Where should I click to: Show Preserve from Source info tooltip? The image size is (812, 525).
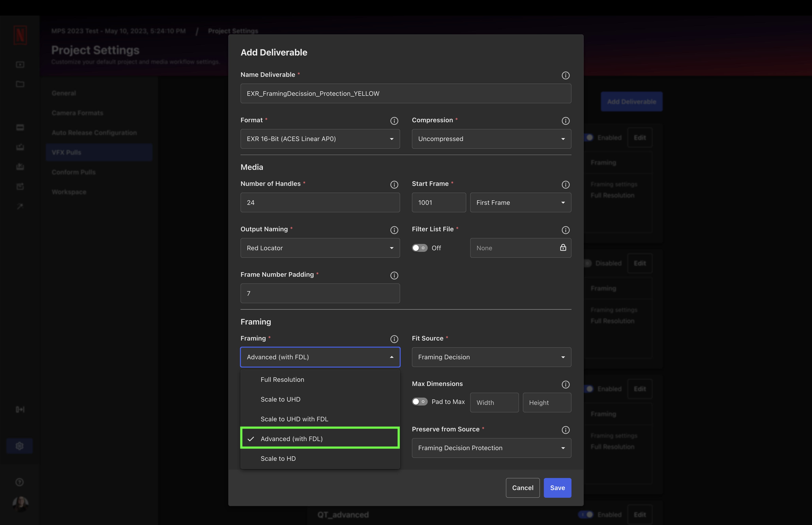(x=565, y=430)
